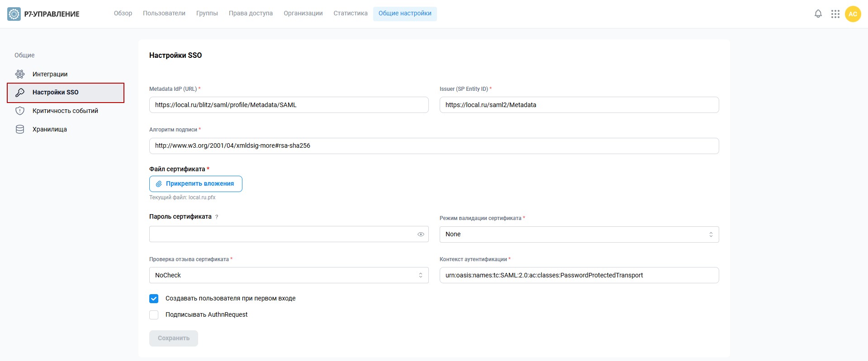Open Проверка отзыва сертификата NoCheck dropdown
This screenshot has height=361, width=868.
click(289, 275)
